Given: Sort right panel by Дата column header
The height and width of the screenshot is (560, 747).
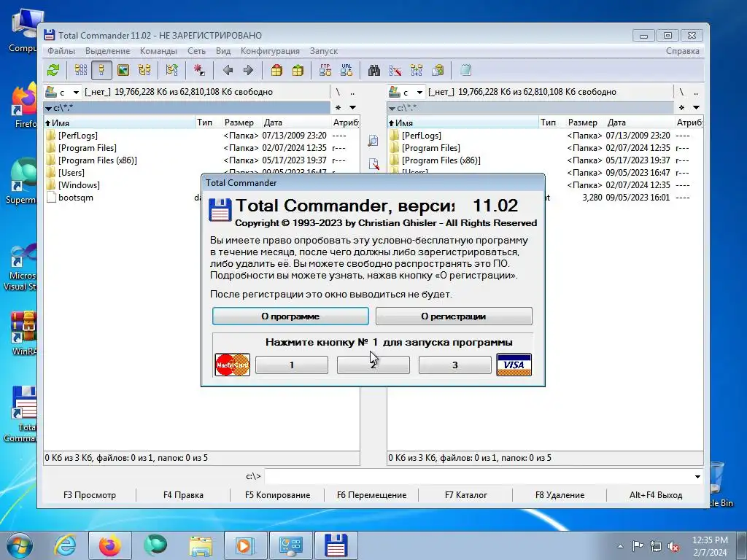Looking at the screenshot, I should [x=639, y=122].
